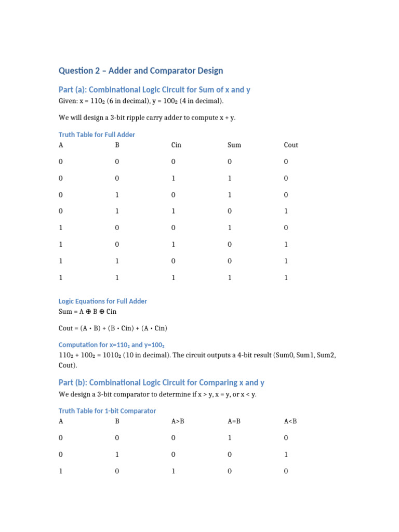Click the 'B' column header in adder table

[117, 145]
